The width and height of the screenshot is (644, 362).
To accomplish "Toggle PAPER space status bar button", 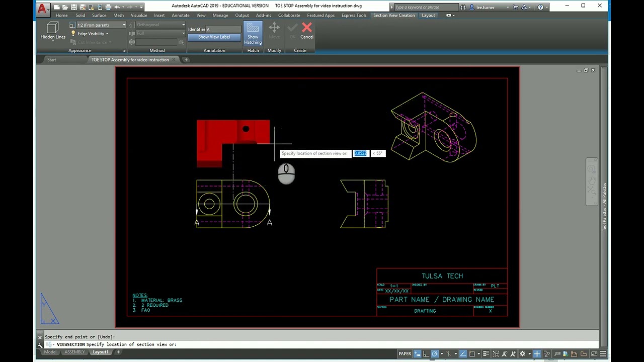I will [x=405, y=354].
